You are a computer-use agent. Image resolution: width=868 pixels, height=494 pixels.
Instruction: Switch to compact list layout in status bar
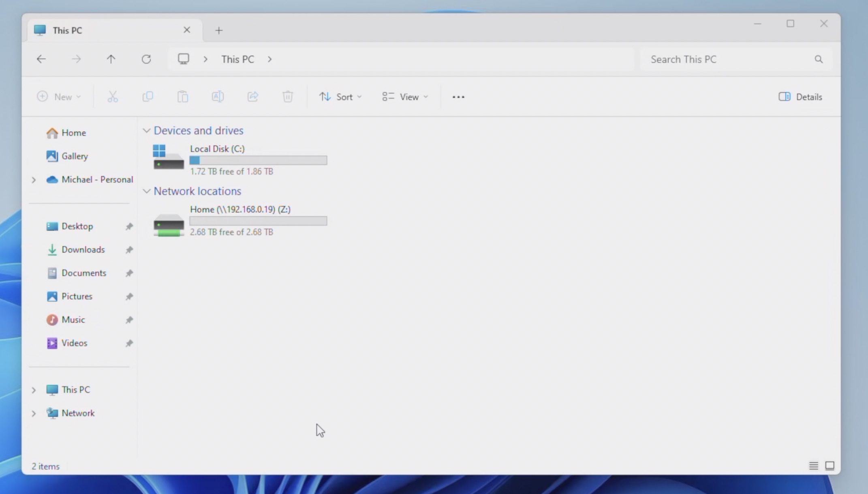[x=813, y=466]
